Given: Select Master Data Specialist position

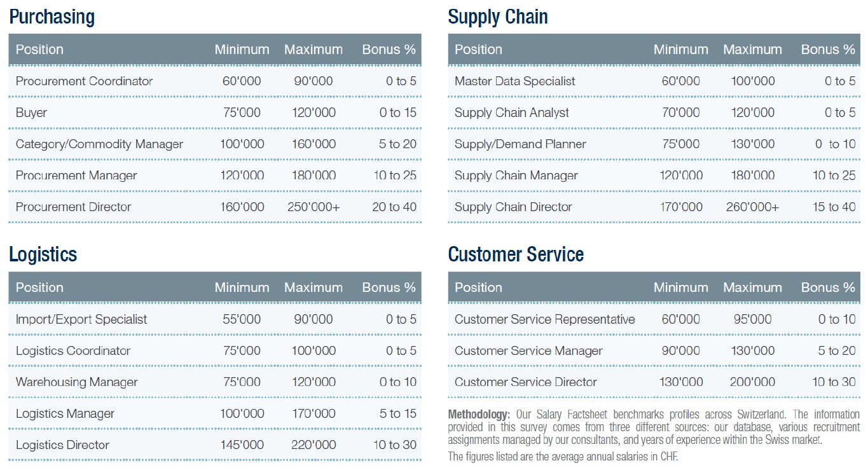Looking at the screenshot, I should (514, 81).
